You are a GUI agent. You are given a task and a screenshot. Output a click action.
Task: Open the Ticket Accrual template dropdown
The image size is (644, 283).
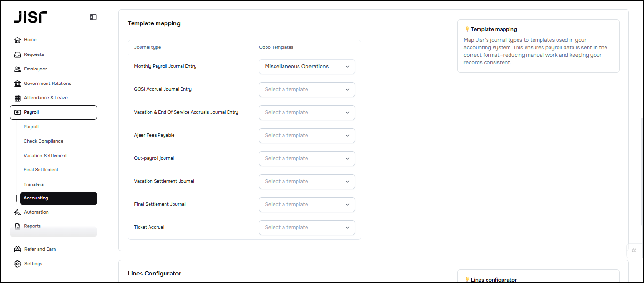[307, 227]
